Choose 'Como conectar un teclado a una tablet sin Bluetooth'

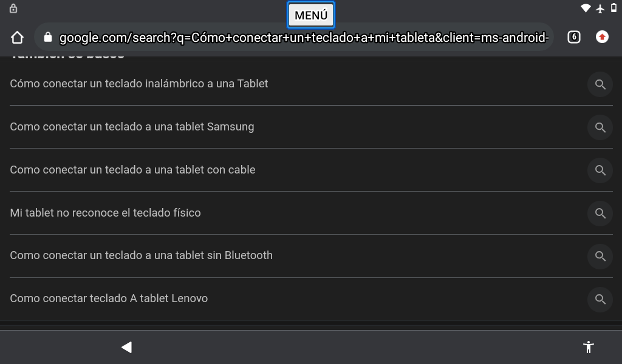pos(141,255)
